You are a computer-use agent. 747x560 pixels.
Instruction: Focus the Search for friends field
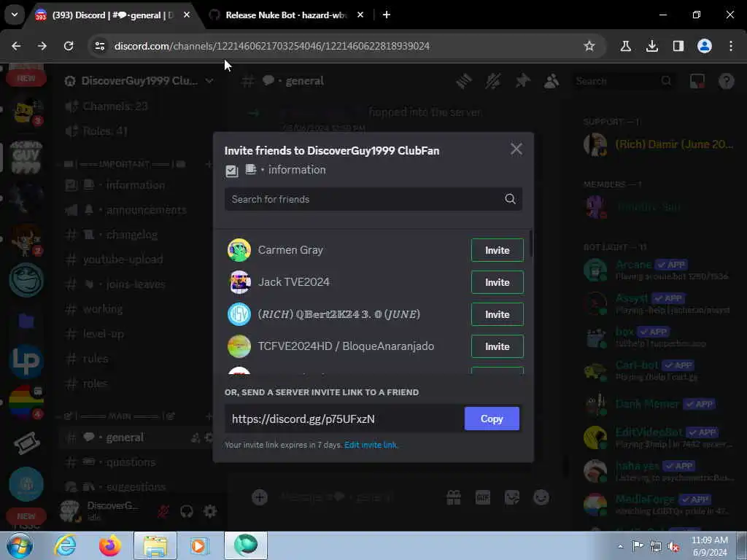pos(373,199)
